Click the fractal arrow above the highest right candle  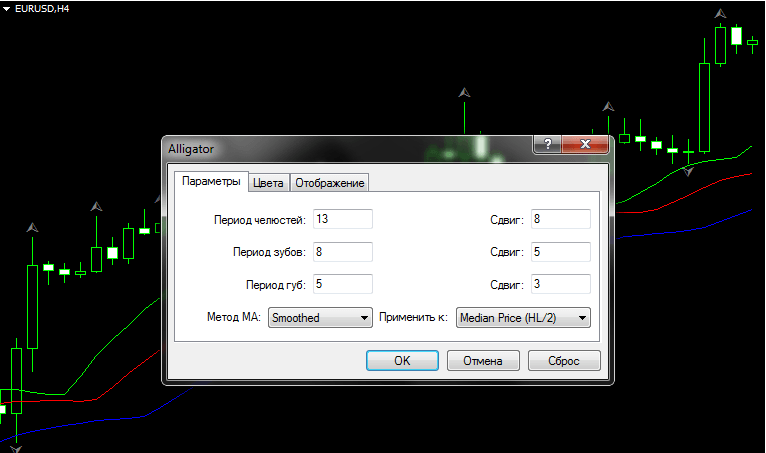(720, 14)
